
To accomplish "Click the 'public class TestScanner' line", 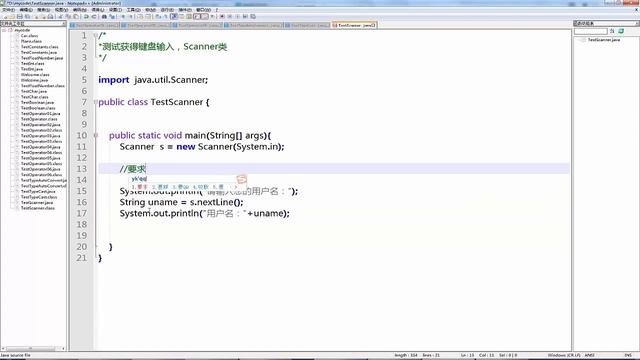I will (x=153, y=102).
